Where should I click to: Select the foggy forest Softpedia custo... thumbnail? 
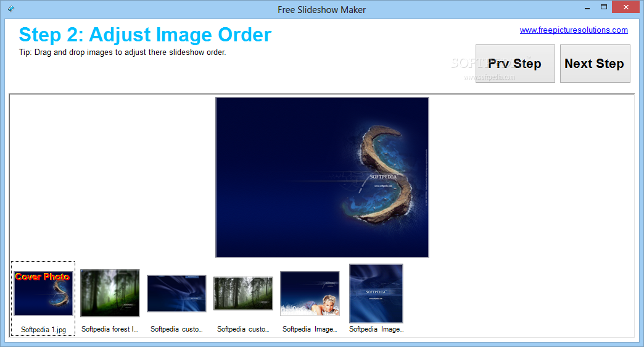pos(243,293)
